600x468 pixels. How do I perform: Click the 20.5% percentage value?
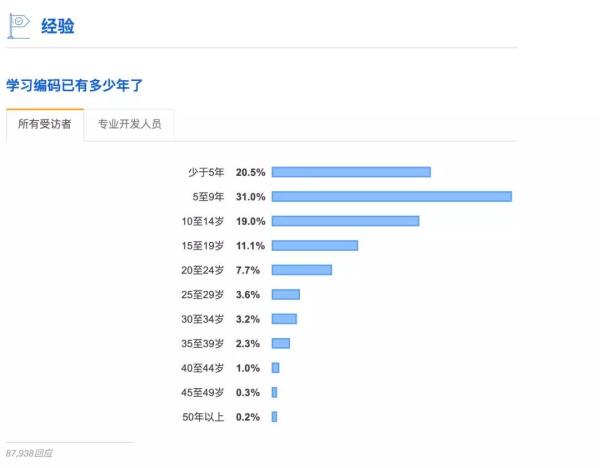250,172
